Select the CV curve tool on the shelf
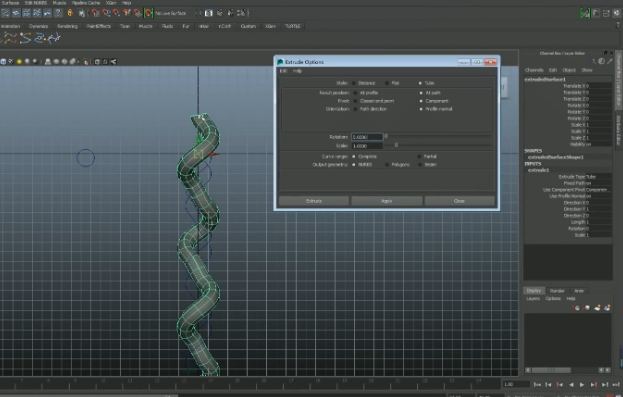The image size is (623, 397). (x=10, y=38)
